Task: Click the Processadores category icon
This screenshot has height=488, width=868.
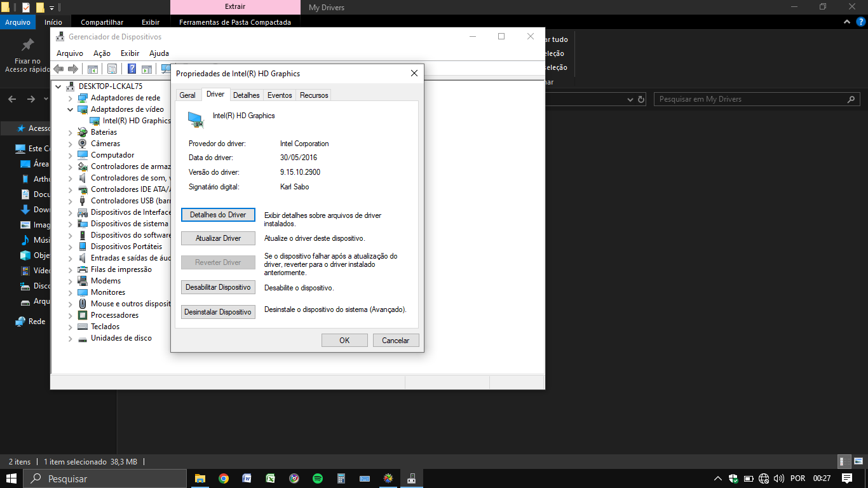Action: point(83,315)
